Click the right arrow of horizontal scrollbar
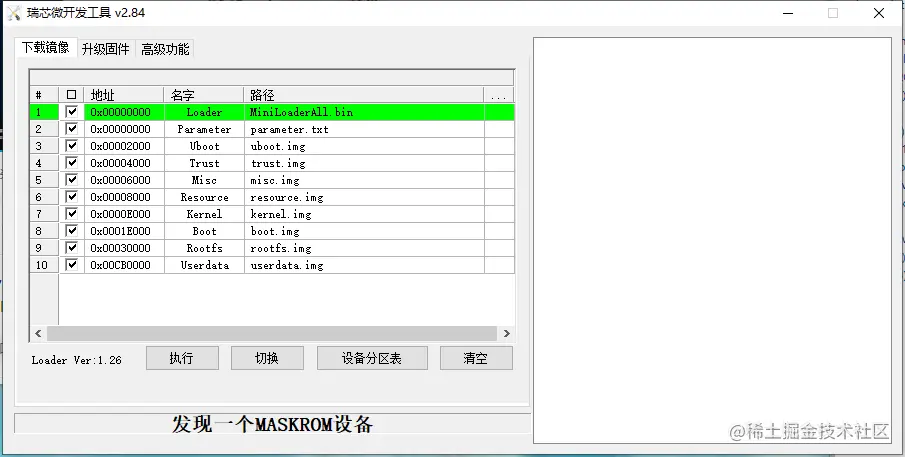 (x=506, y=334)
